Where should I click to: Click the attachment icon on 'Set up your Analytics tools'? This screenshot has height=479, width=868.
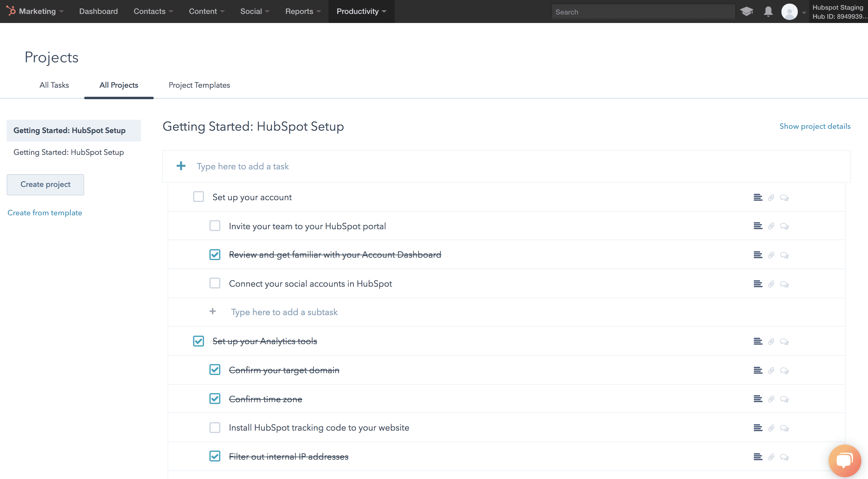coord(771,341)
